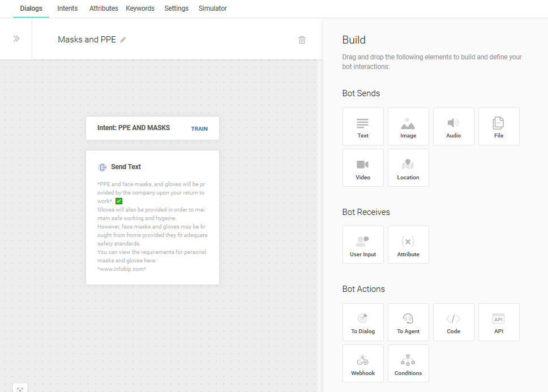Screen dimensions: 548x392
Task: Choose the File element tile
Action: click(499, 127)
